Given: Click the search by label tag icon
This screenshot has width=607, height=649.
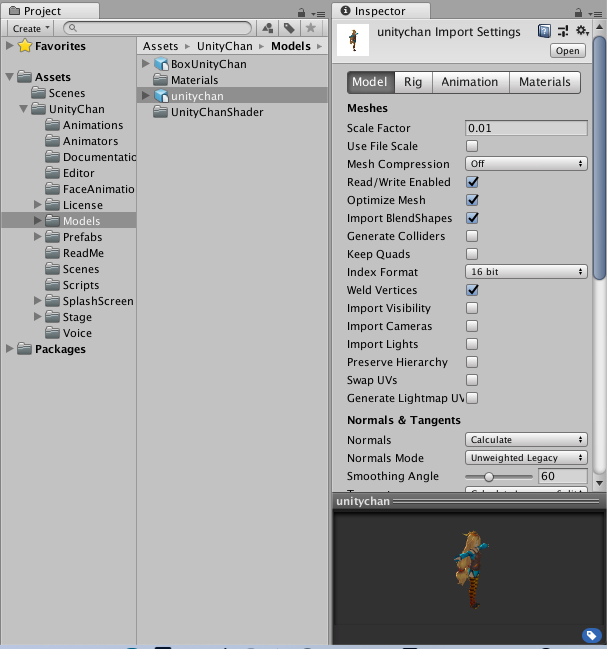Looking at the screenshot, I should [x=289, y=29].
